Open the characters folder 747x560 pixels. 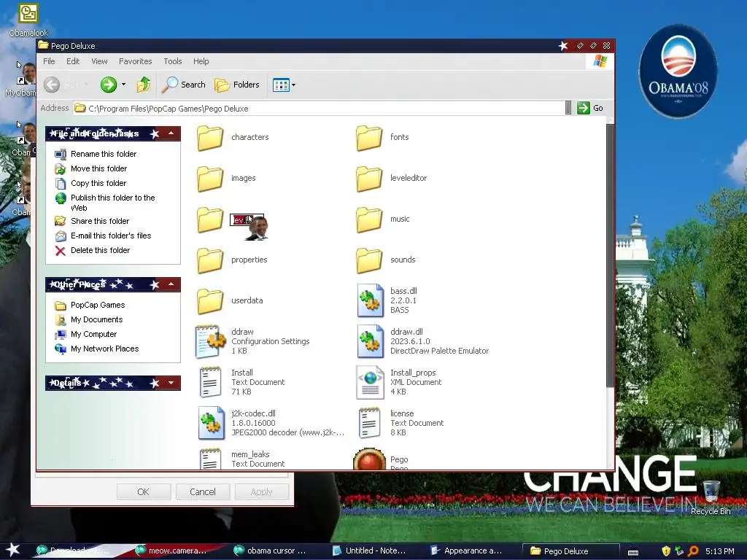pyautogui.click(x=210, y=138)
